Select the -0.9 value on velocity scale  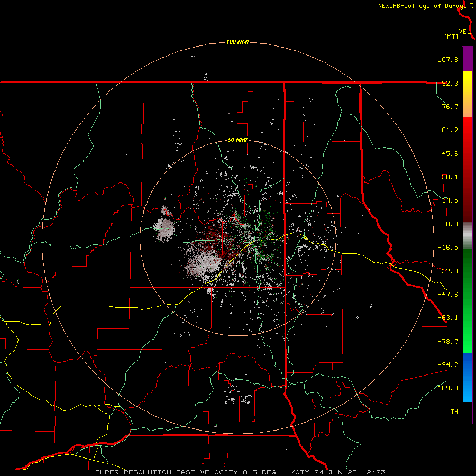click(x=450, y=224)
